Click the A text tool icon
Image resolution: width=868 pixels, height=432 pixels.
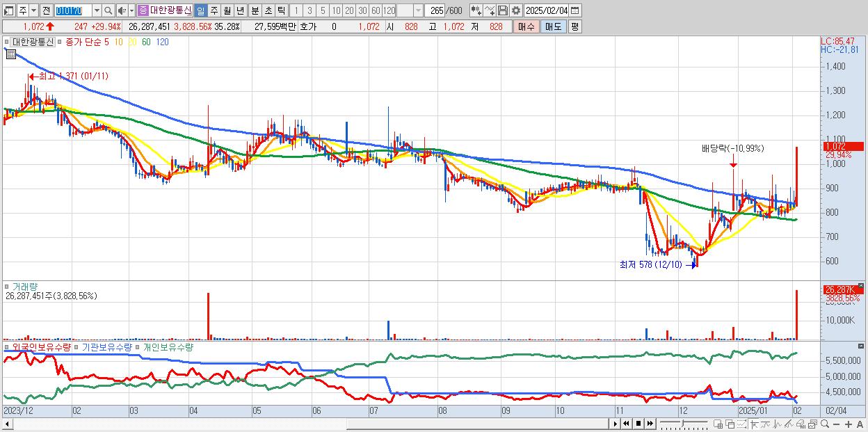pos(860,424)
